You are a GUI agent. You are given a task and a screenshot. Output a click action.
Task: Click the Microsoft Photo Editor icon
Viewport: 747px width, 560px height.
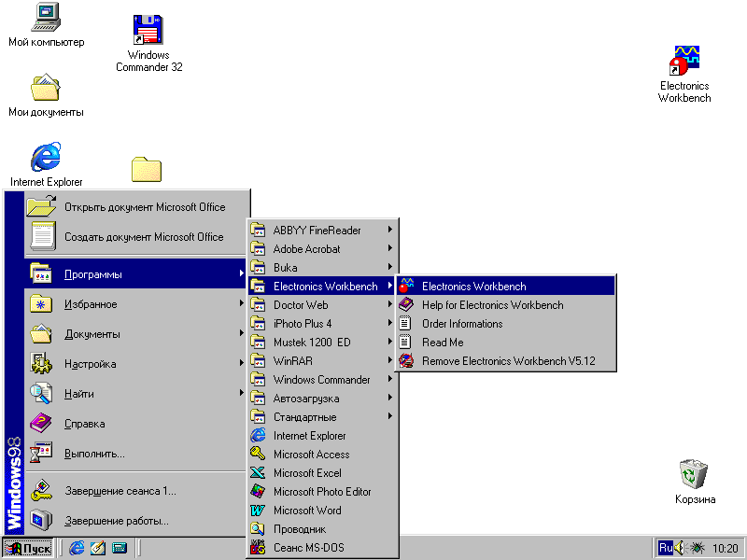point(258,491)
